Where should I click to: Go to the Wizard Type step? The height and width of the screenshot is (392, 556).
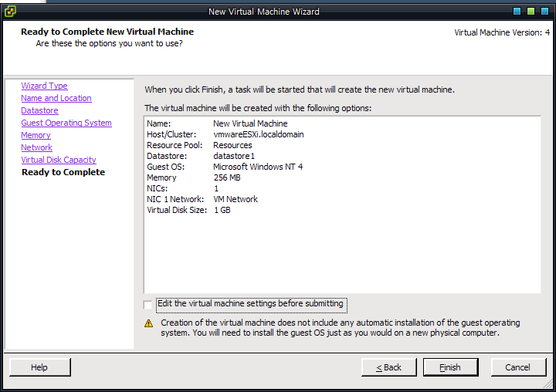point(44,86)
